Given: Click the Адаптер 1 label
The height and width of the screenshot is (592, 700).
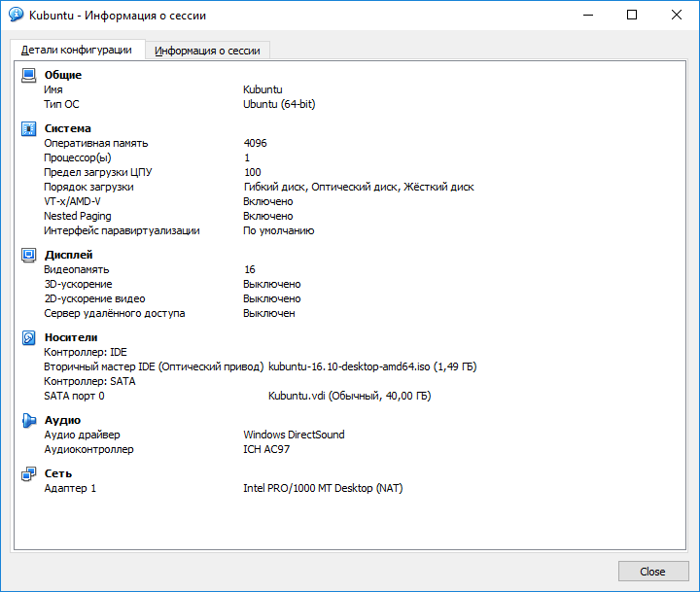Looking at the screenshot, I should click(70, 488).
